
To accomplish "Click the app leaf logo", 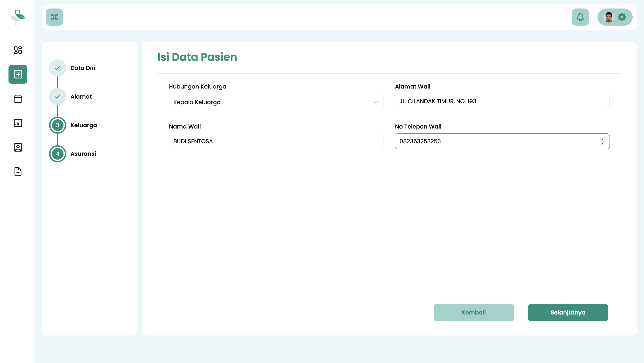I will point(17,17).
